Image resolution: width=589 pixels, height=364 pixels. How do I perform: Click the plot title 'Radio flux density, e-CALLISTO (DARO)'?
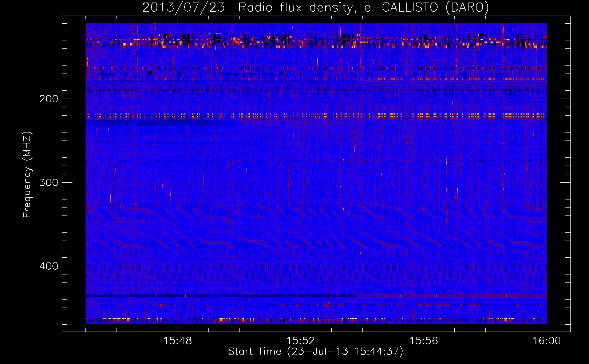(x=363, y=7)
